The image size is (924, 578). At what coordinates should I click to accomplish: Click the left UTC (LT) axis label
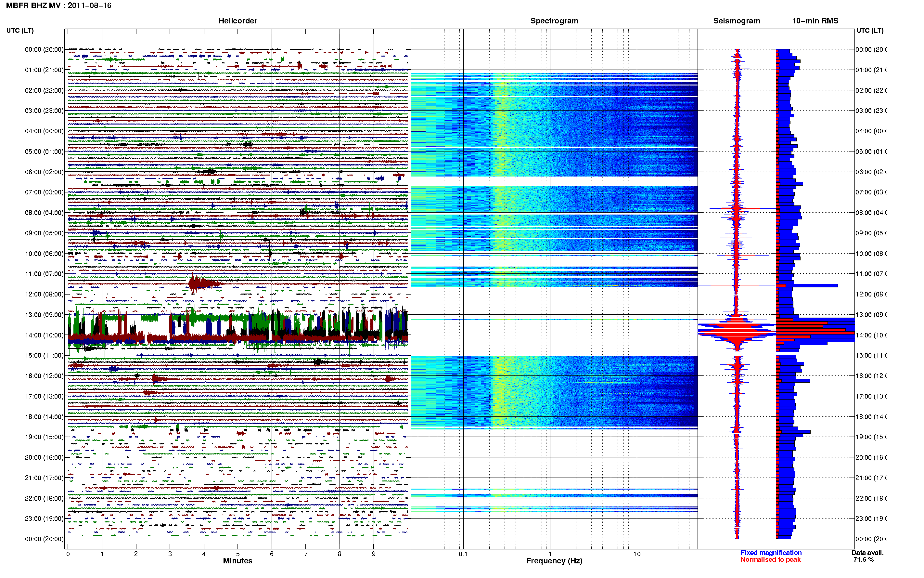20,31
